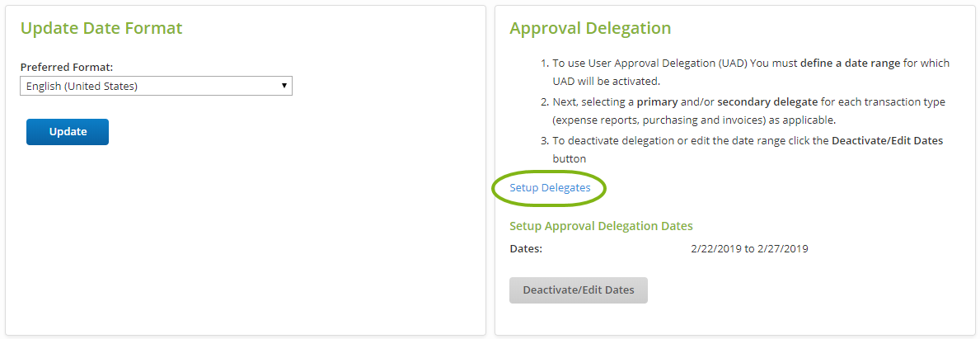Image resolution: width=980 pixels, height=339 pixels.
Task: Click the Preferred Format label
Action: coord(67,67)
